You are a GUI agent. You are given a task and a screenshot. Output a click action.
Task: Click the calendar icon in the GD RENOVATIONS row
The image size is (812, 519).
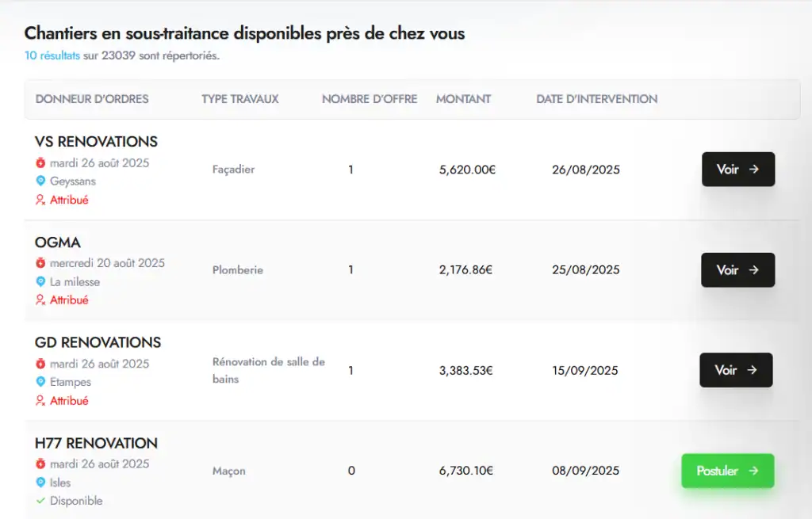coord(41,363)
